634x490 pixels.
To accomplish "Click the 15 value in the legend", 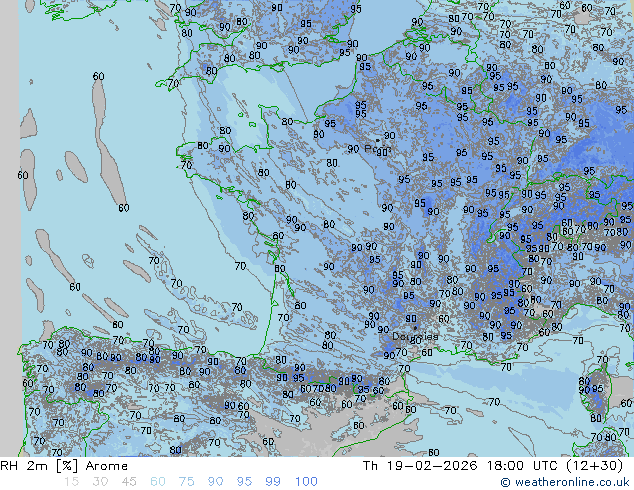I will point(70,482).
